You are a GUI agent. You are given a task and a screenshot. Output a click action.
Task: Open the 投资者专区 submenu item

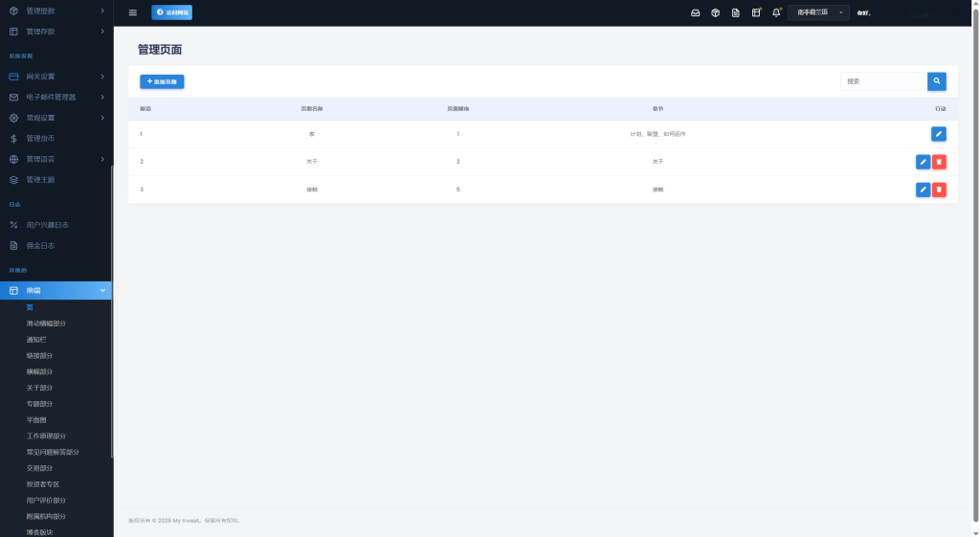(x=42, y=484)
